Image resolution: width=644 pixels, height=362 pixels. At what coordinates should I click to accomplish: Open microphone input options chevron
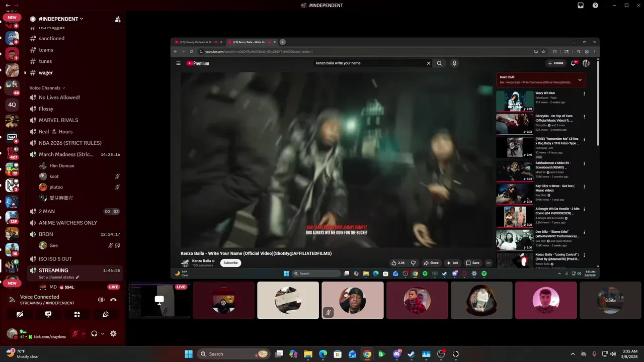(83, 333)
